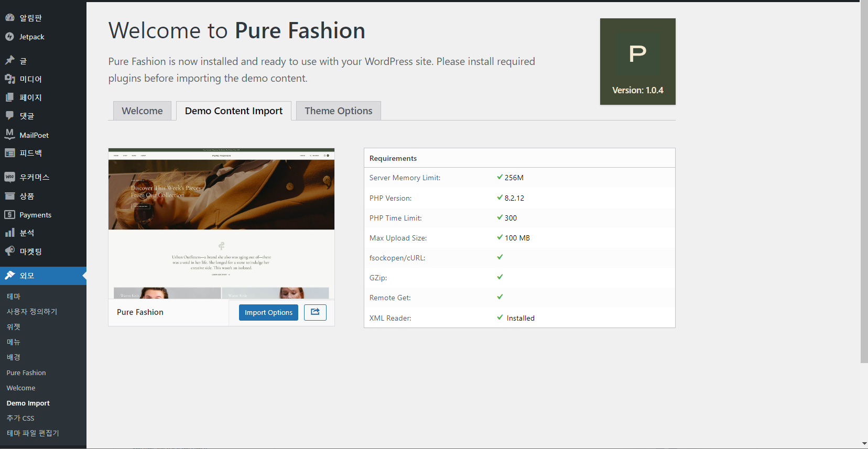Click the 8.2.12 PHP version value
The height and width of the screenshot is (449, 868).
pyautogui.click(x=514, y=198)
